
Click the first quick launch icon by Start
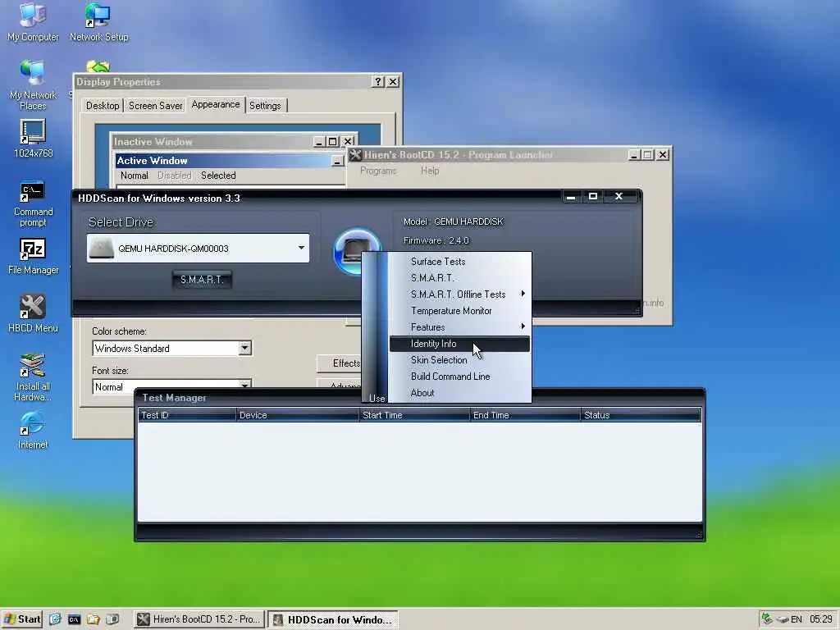click(x=55, y=619)
